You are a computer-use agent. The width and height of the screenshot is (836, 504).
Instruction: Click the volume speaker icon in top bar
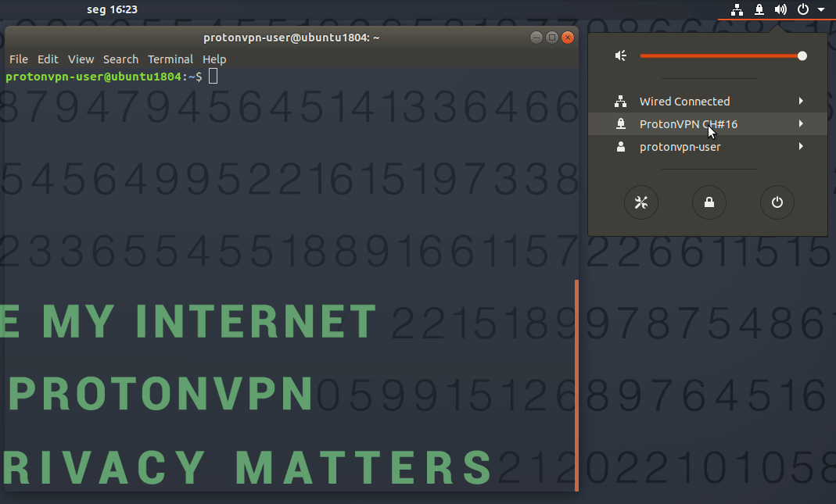[780, 9]
